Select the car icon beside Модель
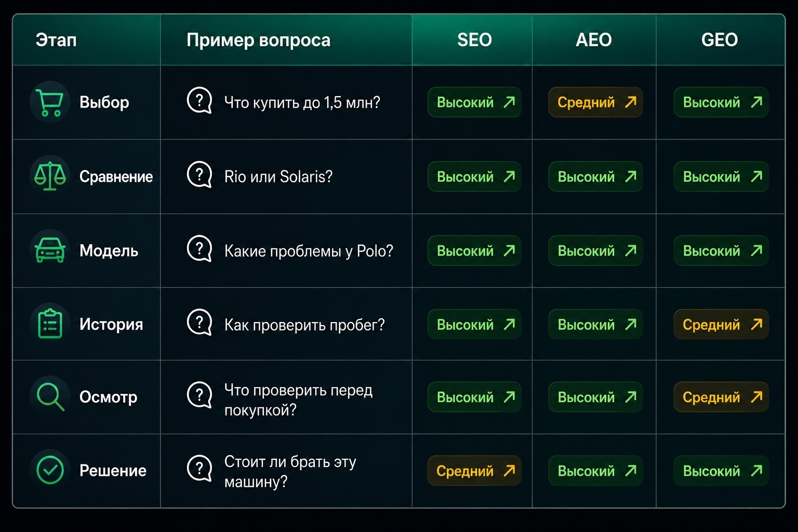The image size is (798, 532). pyautogui.click(x=50, y=250)
